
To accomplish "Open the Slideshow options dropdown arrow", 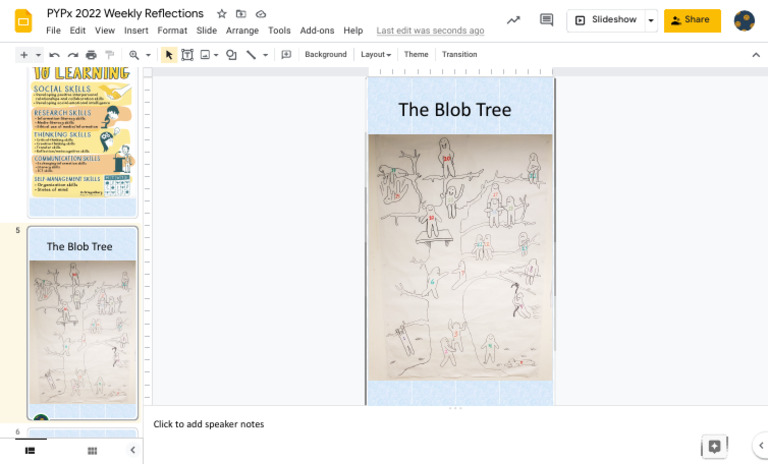I will [x=651, y=21].
